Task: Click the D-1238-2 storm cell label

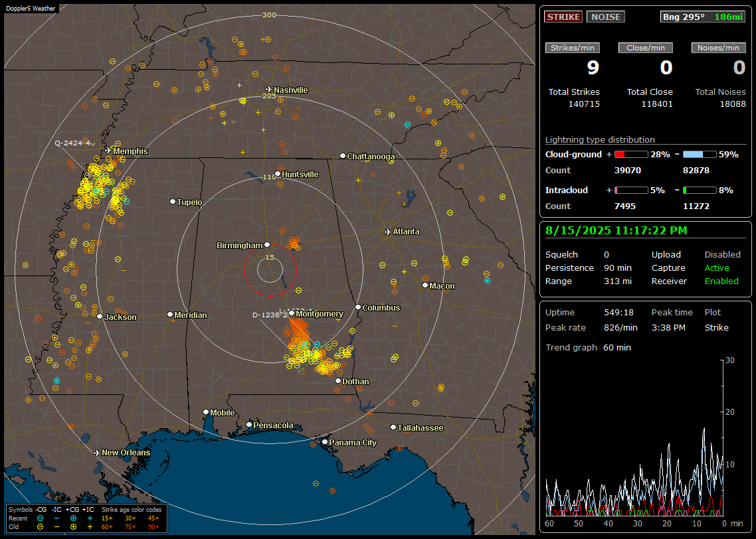Action: click(x=270, y=315)
